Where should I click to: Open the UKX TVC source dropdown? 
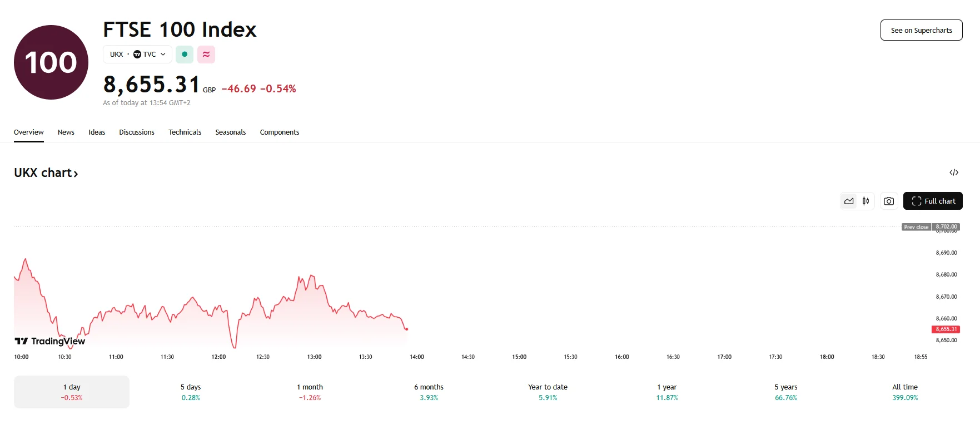tap(137, 55)
